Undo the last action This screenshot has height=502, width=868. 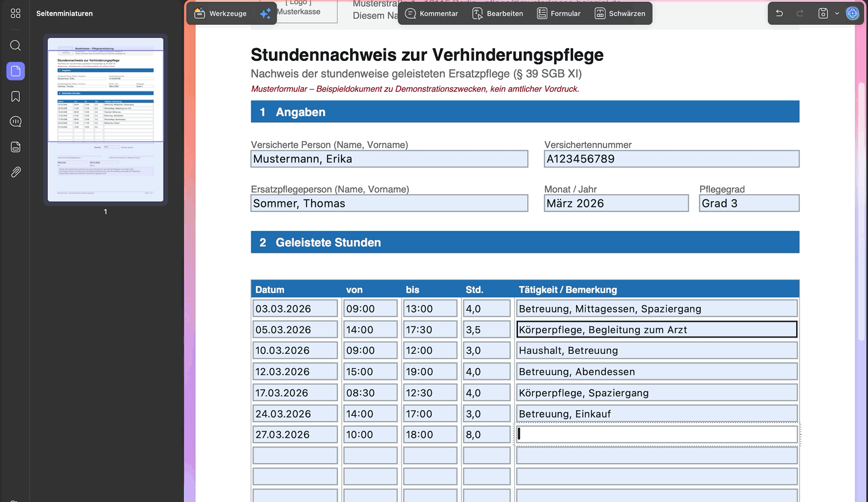[x=779, y=13]
